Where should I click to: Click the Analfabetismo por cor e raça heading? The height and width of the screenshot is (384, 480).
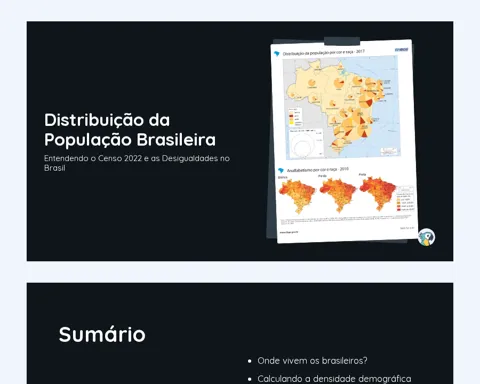pos(318,170)
